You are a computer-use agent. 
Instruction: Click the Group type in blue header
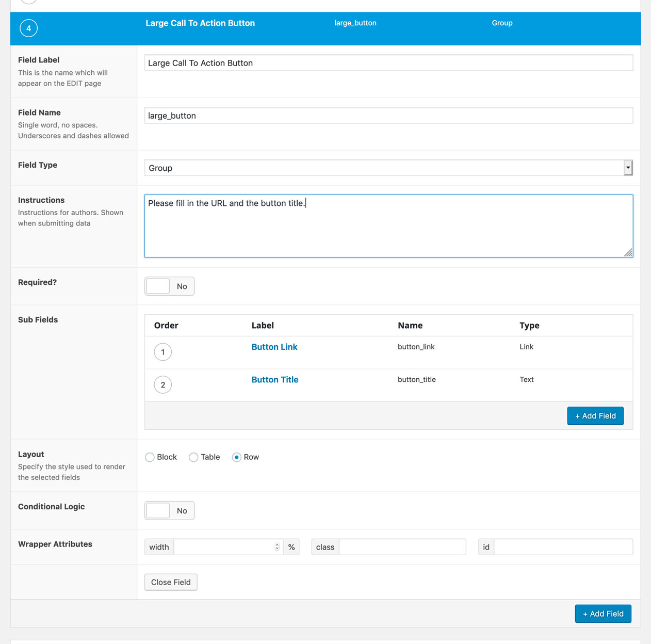502,23
